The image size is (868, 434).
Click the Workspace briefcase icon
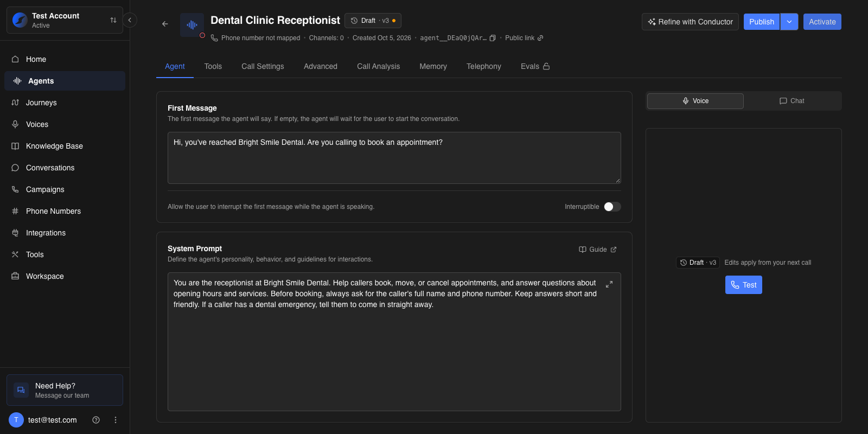click(x=15, y=276)
